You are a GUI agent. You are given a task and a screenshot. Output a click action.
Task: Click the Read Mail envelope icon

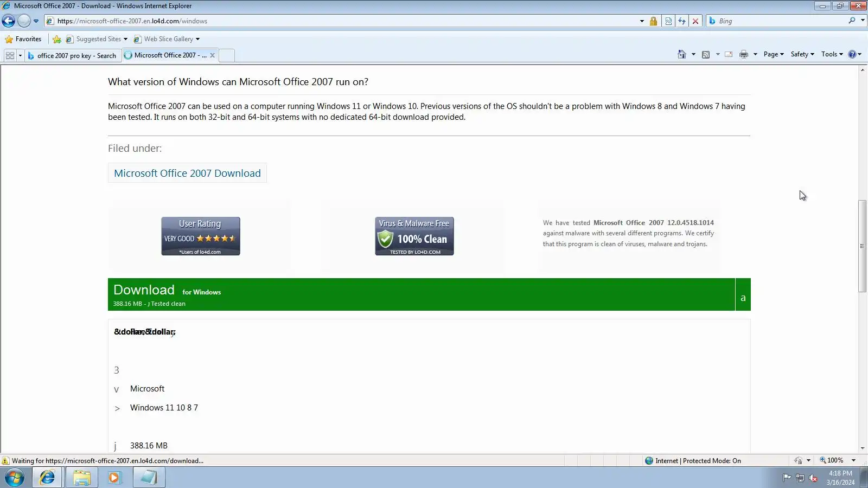pos(729,54)
